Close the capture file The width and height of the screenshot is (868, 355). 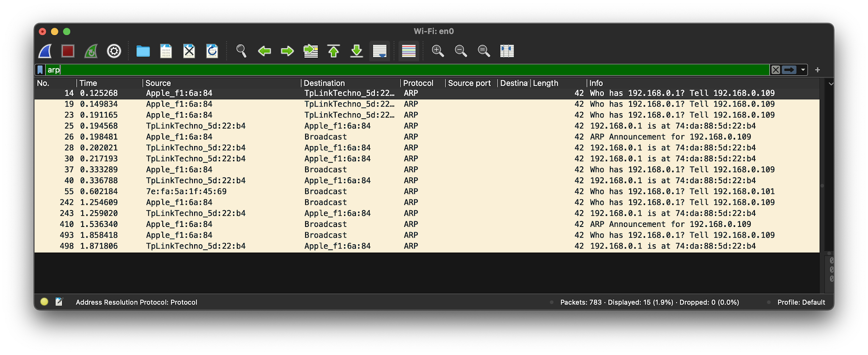pyautogui.click(x=189, y=51)
